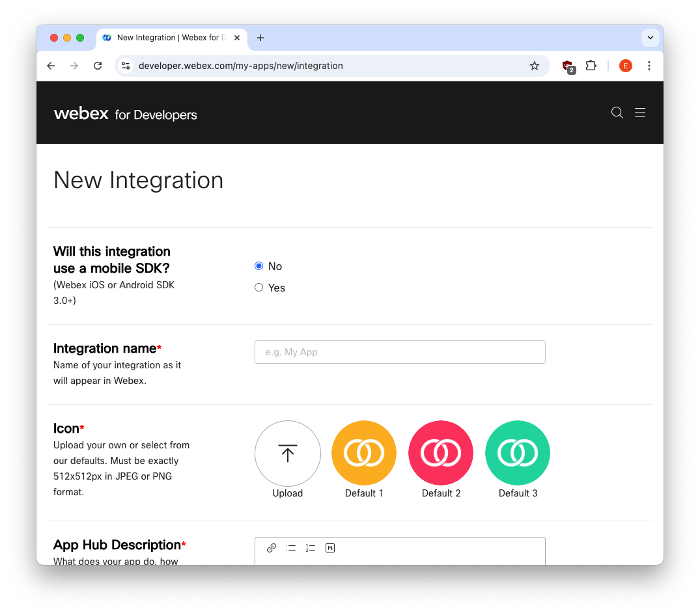
Task: Open the profile avatar menu
Action: point(625,66)
